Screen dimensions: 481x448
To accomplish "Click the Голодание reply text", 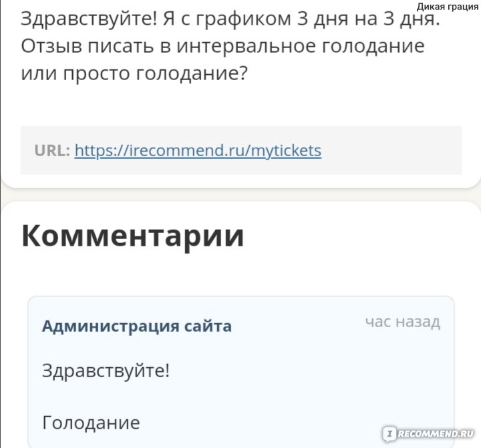I will pyautogui.click(x=91, y=423).
